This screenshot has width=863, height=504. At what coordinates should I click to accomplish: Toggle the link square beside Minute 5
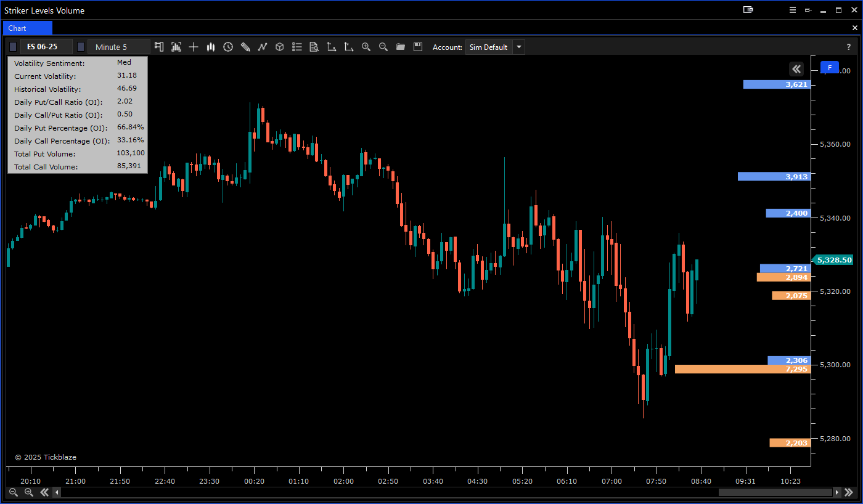(80, 47)
